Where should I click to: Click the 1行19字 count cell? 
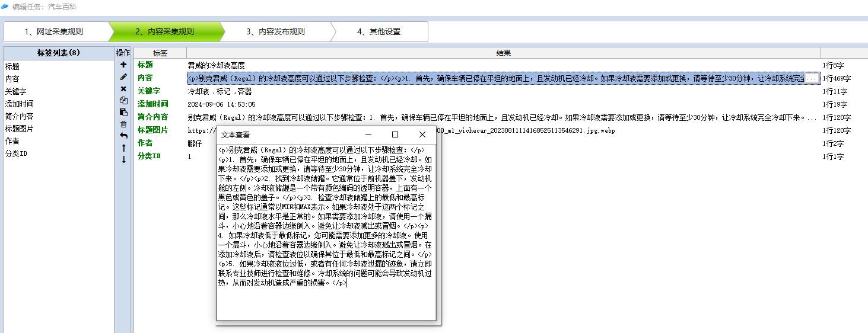point(835,104)
